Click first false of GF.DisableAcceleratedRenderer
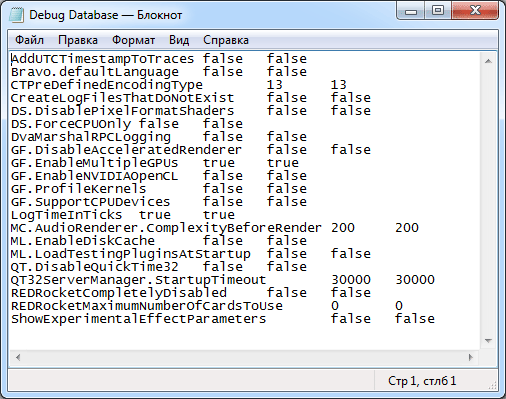Screen dimensions: 506x399 click(287, 150)
